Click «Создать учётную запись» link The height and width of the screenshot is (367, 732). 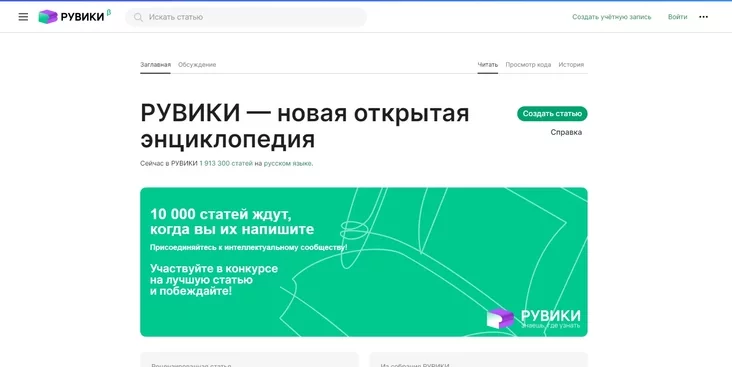(x=612, y=17)
